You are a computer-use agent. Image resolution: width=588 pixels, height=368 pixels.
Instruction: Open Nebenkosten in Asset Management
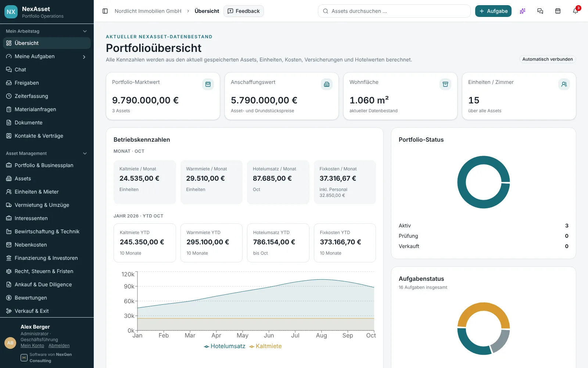pos(47,245)
